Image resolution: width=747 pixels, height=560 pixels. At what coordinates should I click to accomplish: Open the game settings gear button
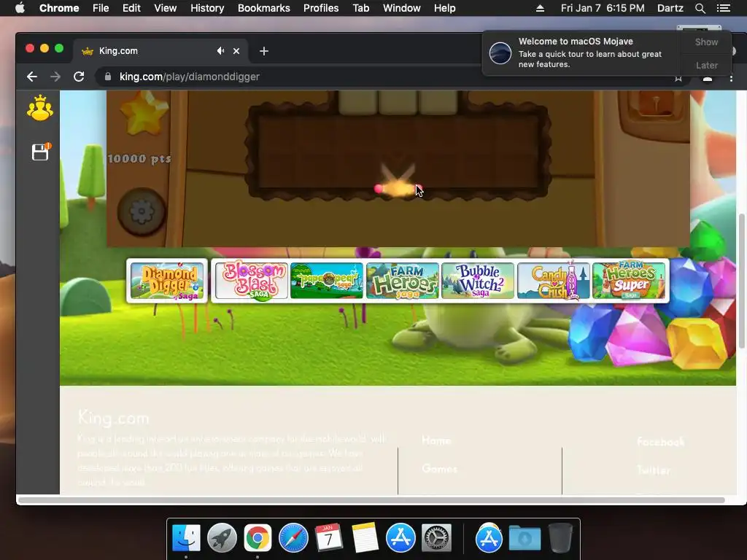pyautogui.click(x=142, y=212)
